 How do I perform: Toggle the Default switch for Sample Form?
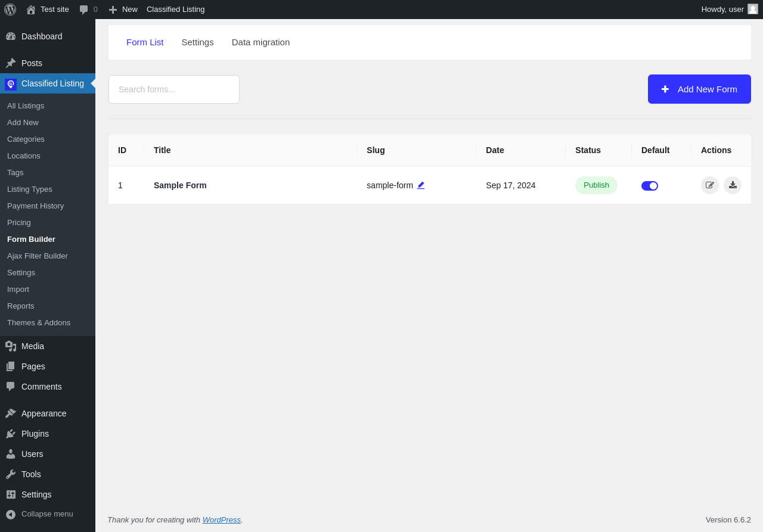tap(649, 186)
